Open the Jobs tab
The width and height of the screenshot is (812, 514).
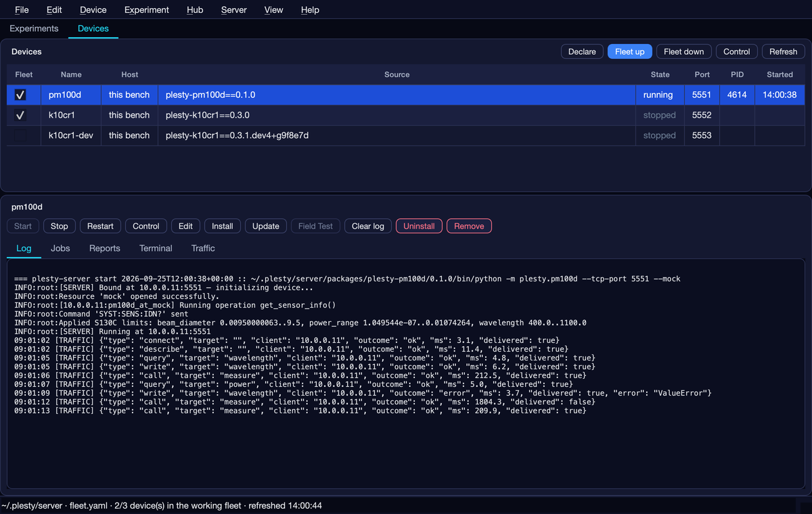(60, 248)
